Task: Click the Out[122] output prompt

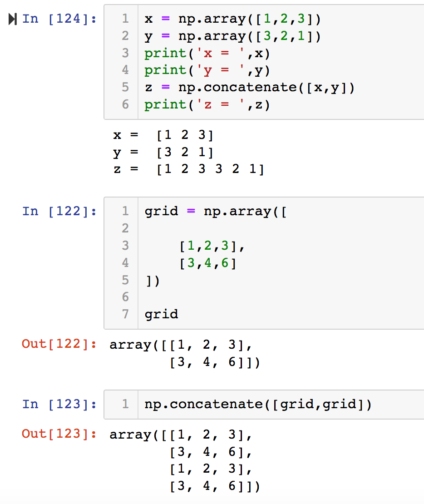Action: click(59, 344)
